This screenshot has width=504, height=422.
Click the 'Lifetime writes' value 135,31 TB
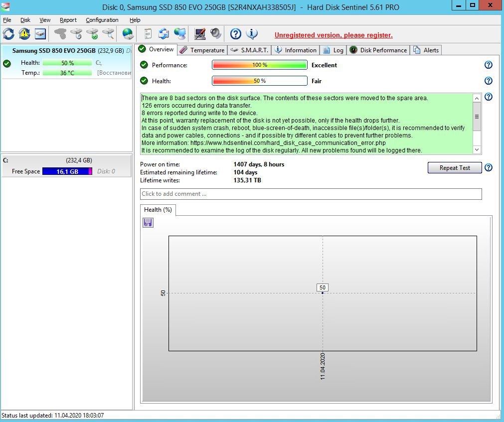coord(247,180)
